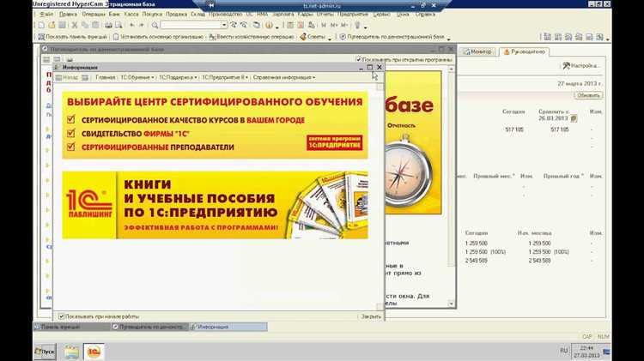Viewport: 644px width, 361px height.
Task: Expand the 1С:Предприятие 8 dropdown menu
Action: click(225, 77)
